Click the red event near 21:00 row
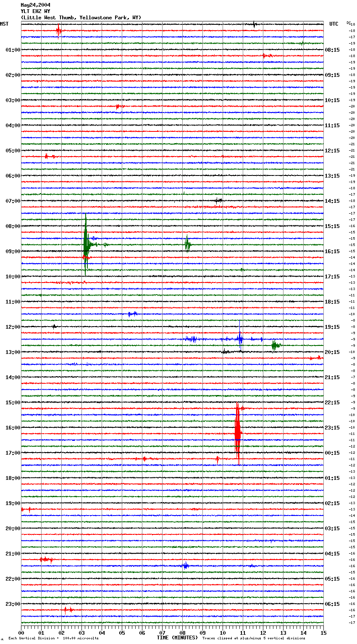The height and width of the screenshot is (644, 357). pos(46,560)
